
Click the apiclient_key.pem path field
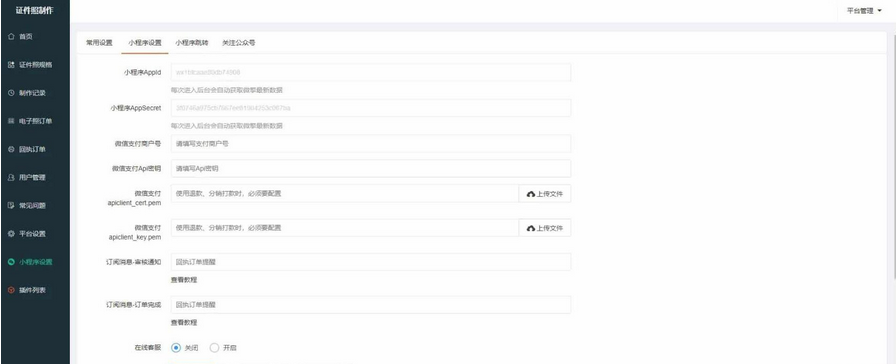[345, 228]
